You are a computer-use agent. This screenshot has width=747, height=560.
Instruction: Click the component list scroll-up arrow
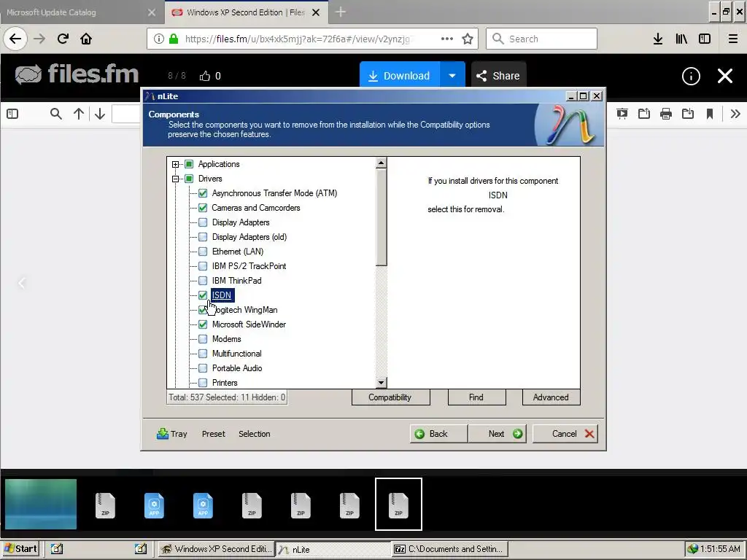click(x=381, y=163)
